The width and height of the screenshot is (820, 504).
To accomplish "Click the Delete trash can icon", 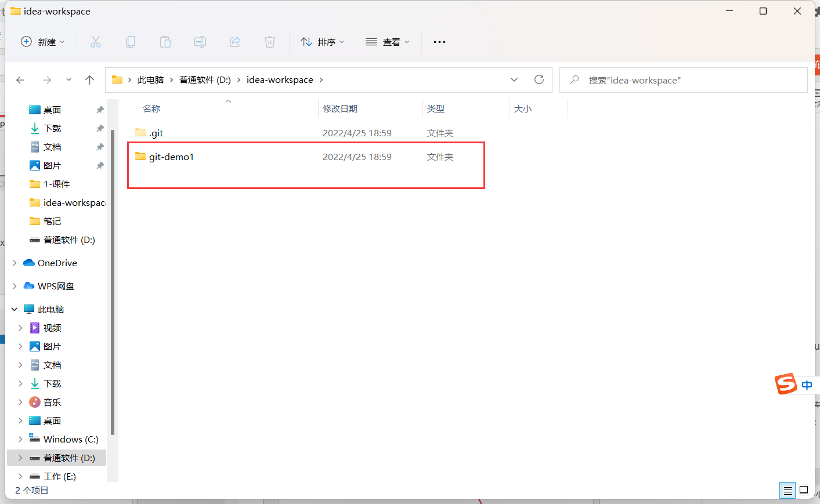I will click(270, 42).
